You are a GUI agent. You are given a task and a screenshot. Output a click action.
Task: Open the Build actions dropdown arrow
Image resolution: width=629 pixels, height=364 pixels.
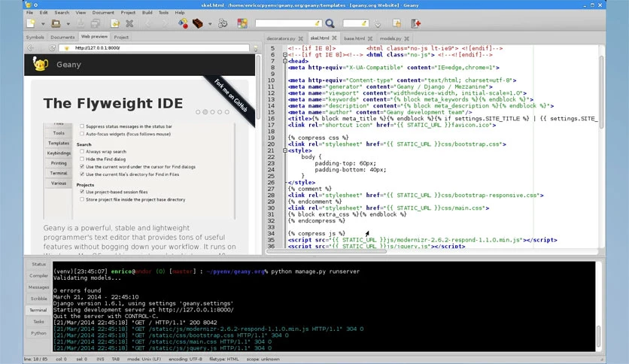(210, 24)
